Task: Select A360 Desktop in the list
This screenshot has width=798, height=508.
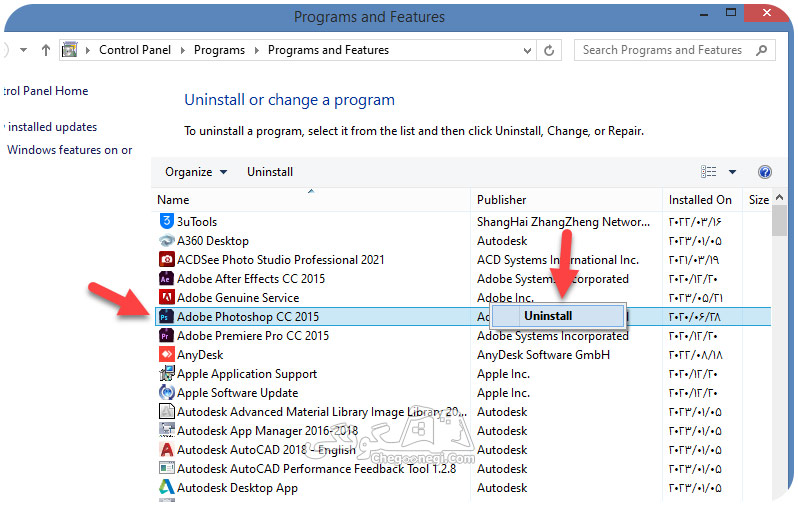Action: [x=213, y=241]
